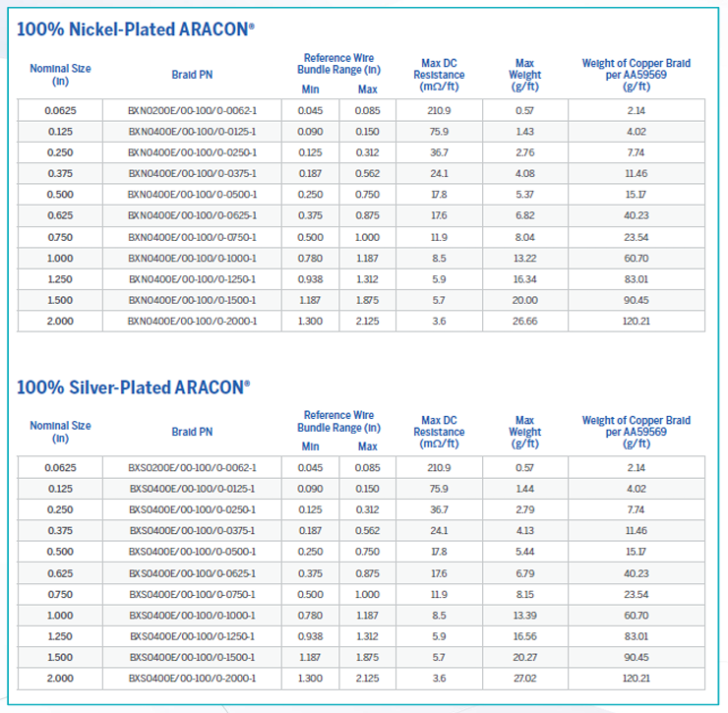Select part number BXN0200E/00-100/0-0062-1
This screenshot has width=728, height=713.
[x=192, y=110]
